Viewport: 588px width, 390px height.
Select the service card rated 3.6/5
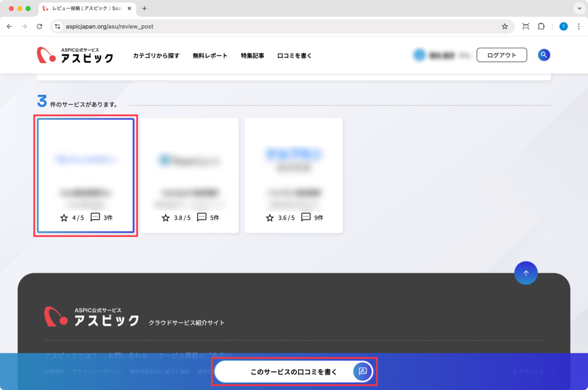pos(294,175)
